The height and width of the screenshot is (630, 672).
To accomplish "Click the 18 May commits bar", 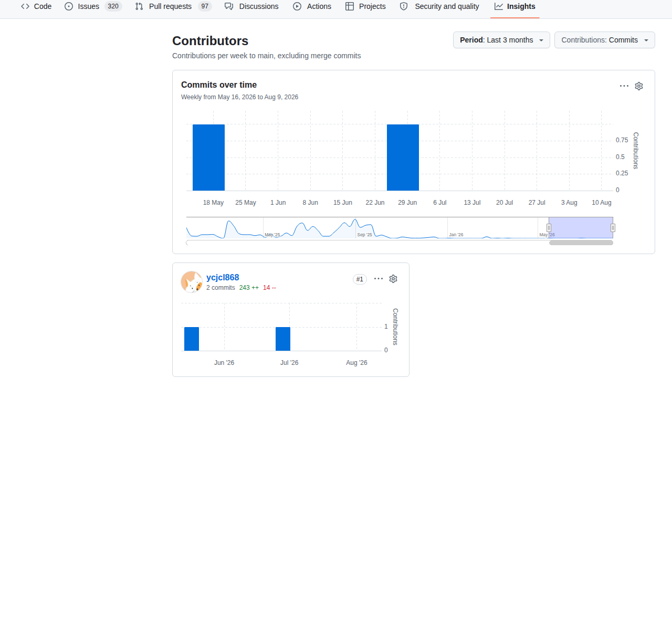I will click(208, 157).
